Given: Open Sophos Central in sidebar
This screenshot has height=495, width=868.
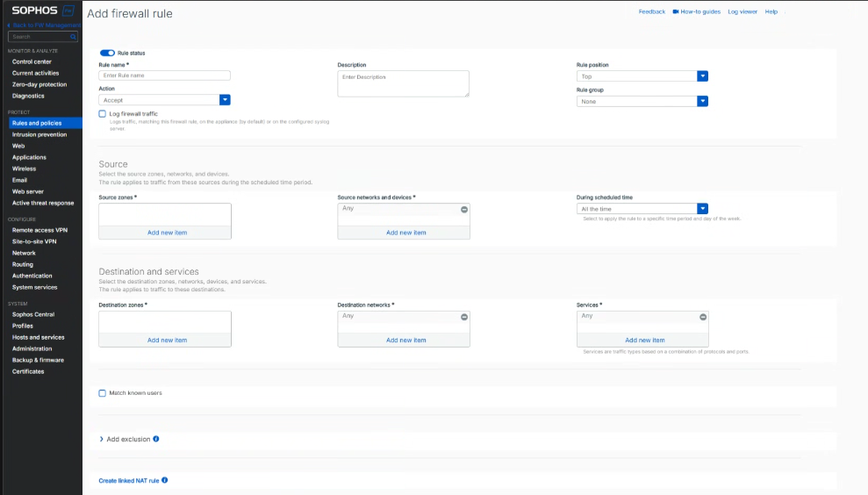Looking at the screenshot, I should 33,314.
